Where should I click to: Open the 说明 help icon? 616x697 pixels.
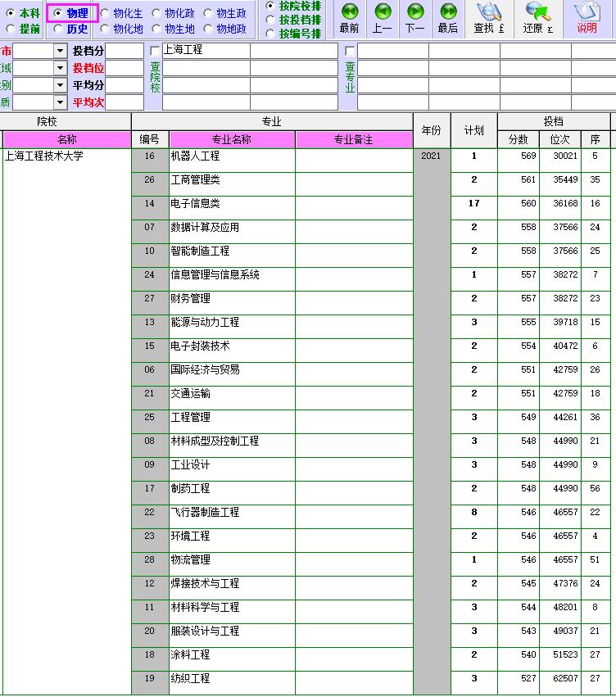tap(587, 19)
